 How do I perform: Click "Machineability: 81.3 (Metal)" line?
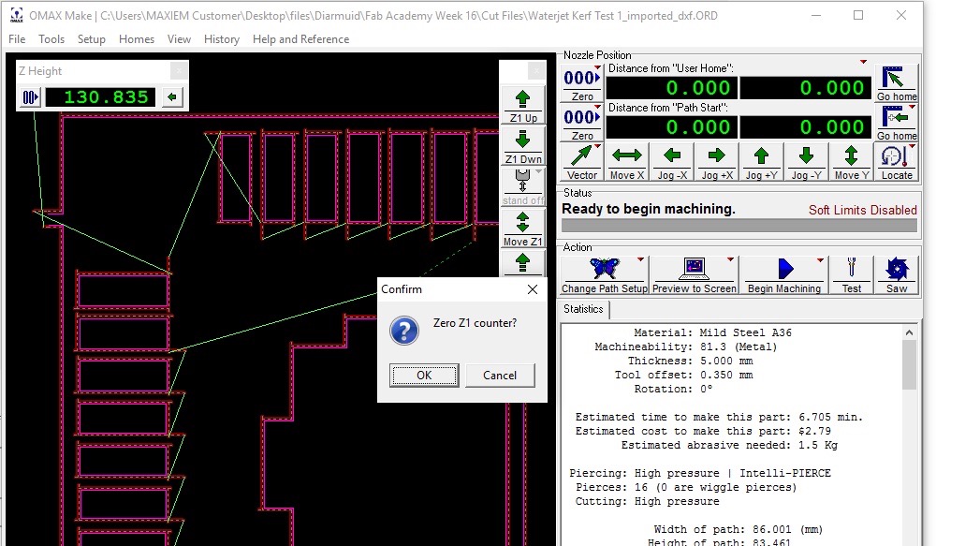coord(685,347)
